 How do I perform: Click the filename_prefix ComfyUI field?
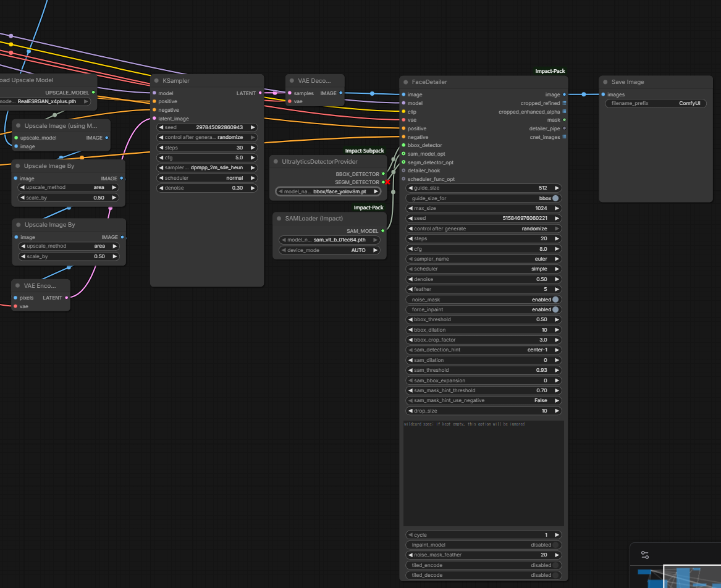point(656,104)
